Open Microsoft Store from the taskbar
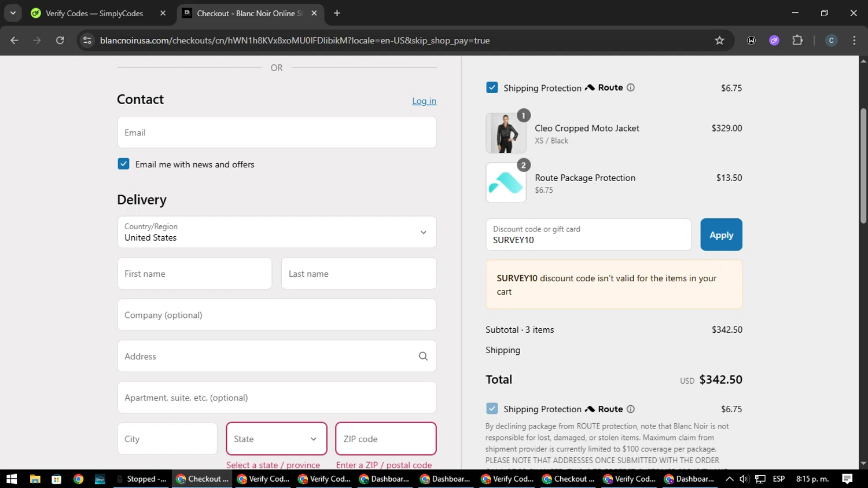The height and width of the screenshot is (488, 868). coord(56,479)
